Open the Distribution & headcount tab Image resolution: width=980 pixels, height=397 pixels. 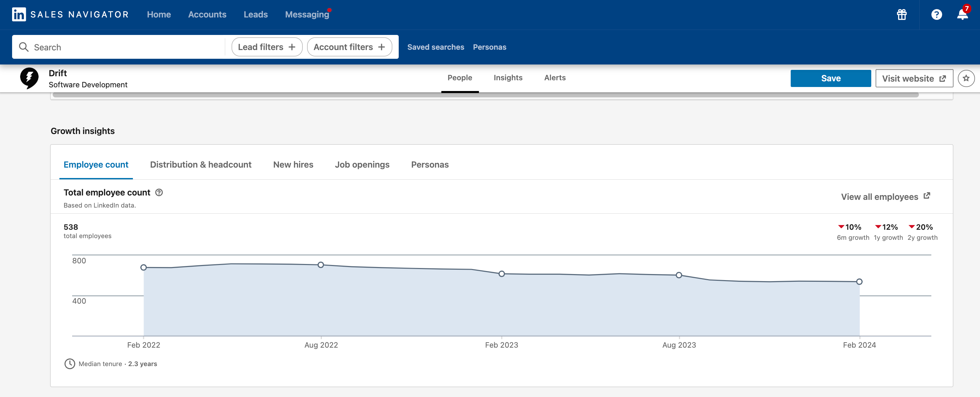point(200,165)
